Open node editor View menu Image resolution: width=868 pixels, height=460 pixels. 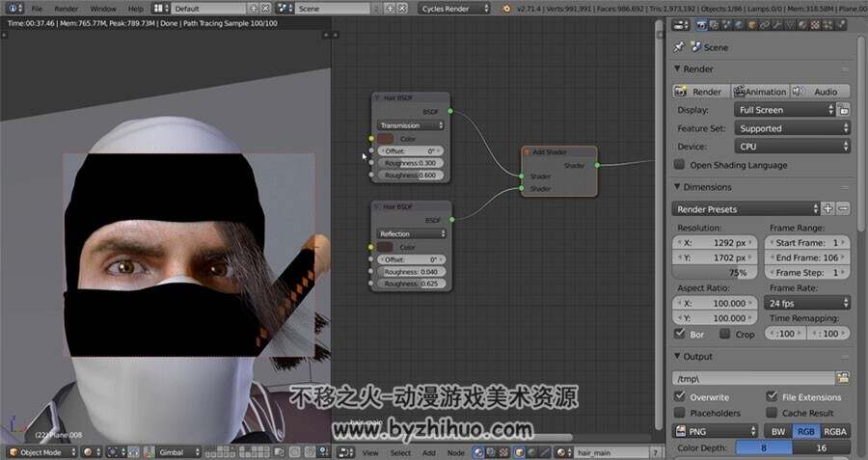[x=370, y=452]
